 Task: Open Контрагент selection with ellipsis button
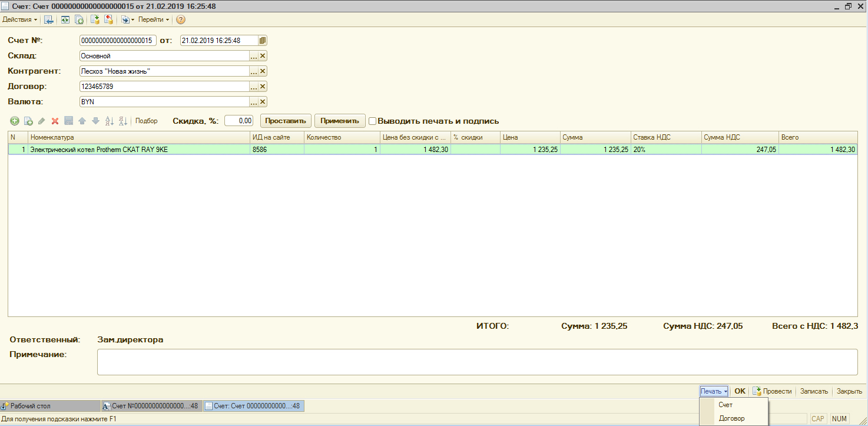[x=254, y=71]
